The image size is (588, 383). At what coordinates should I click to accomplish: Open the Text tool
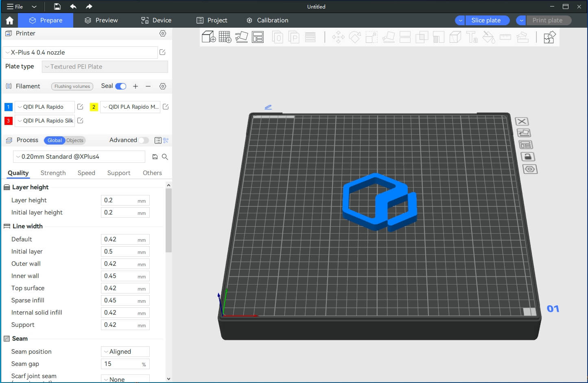pyautogui.click(x=472, y=37)
